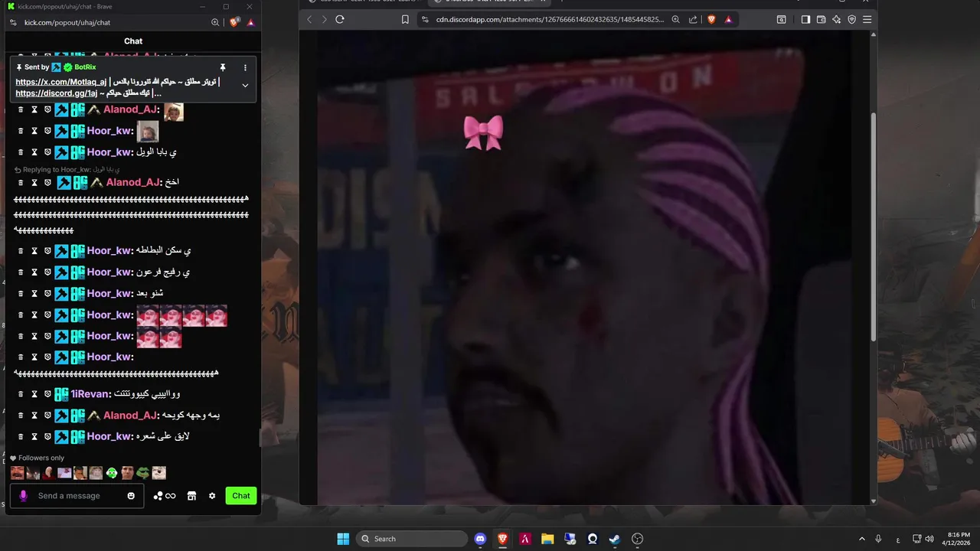Image resolution: width=980 pixels, height=551 pixels.
Task: Bookmark the cdn.discordapp.com page
Action: (405, 19)
